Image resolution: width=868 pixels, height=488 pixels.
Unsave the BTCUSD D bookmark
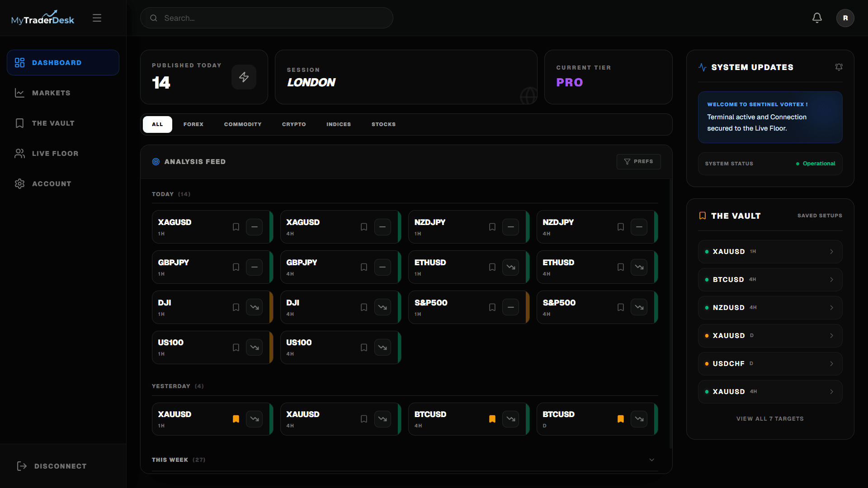621,419
